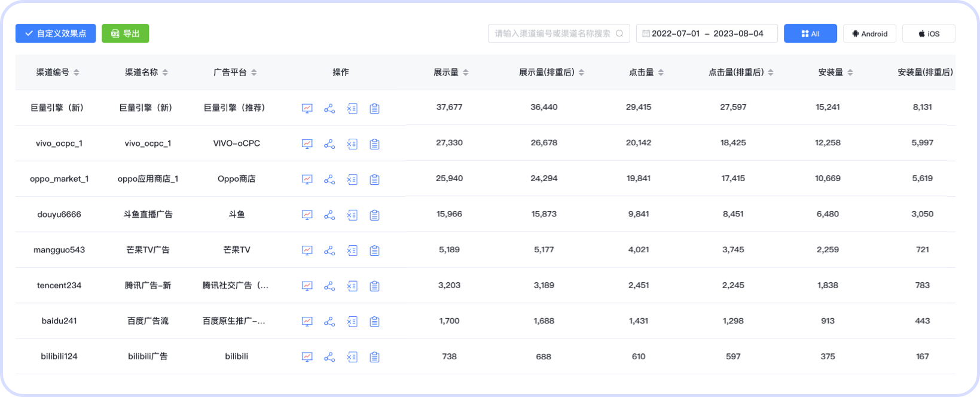
Task: Open clipboard report for douyu6666 row
Action: click(x=374, y=215)
